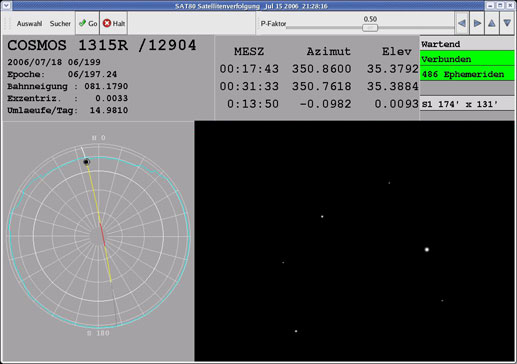Click the Exzentriz. value 0.0033

[x=111, y=98]
